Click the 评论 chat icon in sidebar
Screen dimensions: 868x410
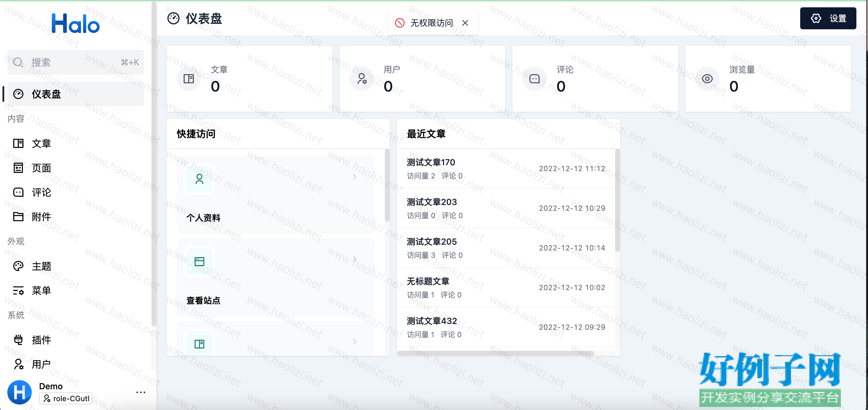point(18,192)
